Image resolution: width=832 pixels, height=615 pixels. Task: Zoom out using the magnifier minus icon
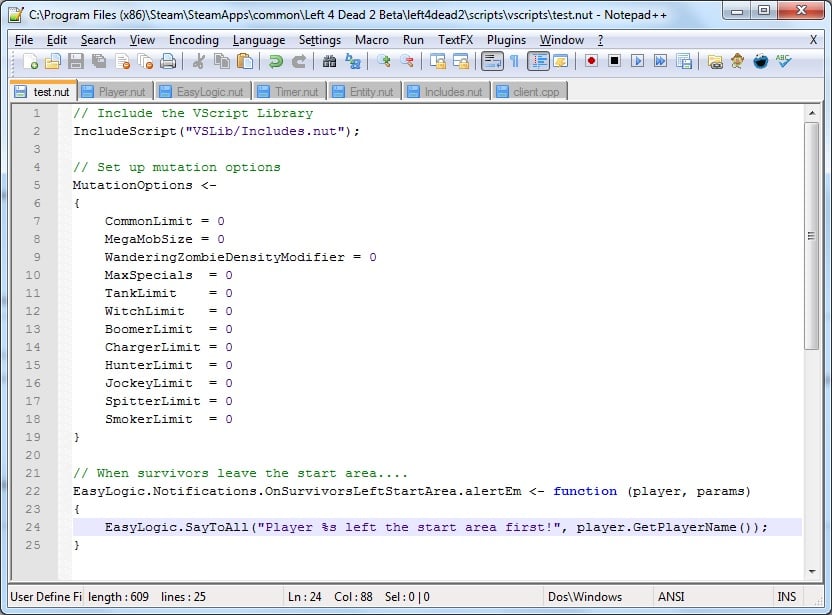coord(406,62)
